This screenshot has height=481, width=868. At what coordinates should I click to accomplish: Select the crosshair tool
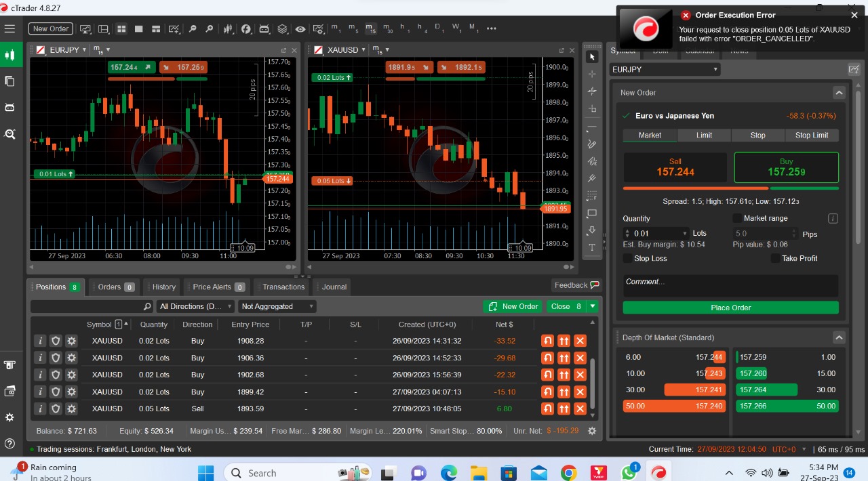pos(592,74)
